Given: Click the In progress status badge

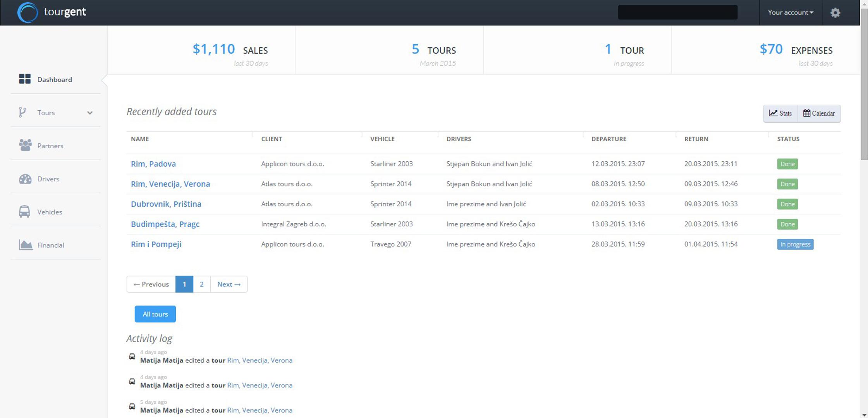Looking at the screenshot, I should click(x=795, y=244).
